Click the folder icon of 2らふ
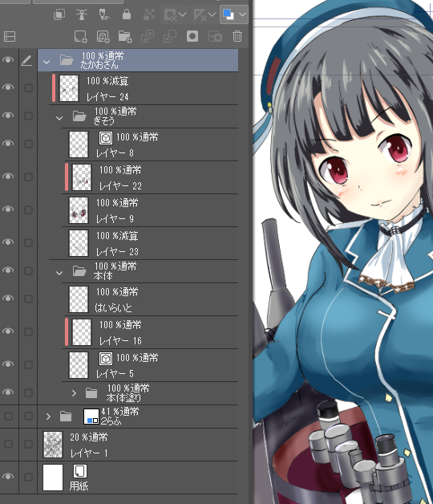The width and height of the screenshot is (433, 504). (x=66, y=417)
